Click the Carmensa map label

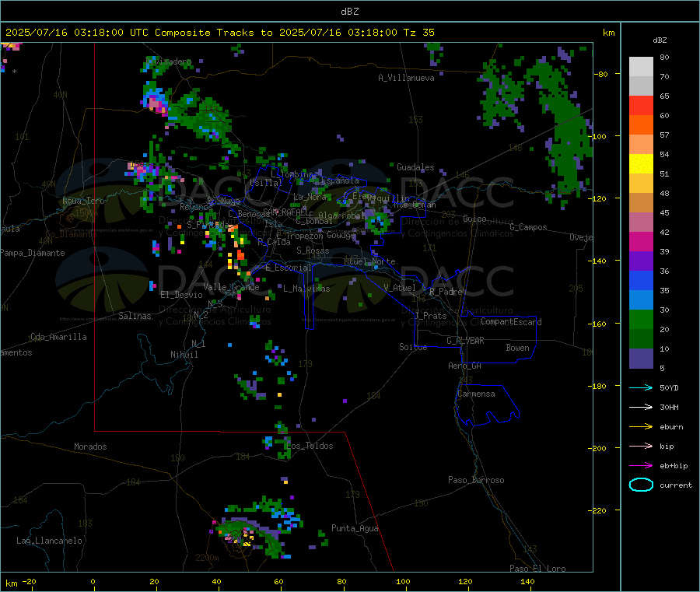click(476, 394)
